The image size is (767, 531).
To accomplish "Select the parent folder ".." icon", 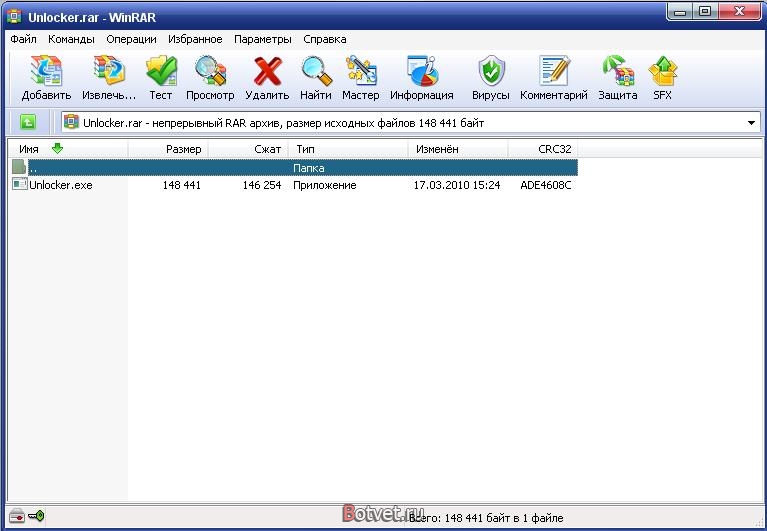I will pos(19,167).
